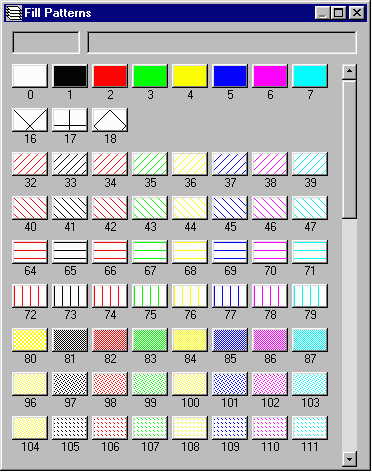Image resolution: width=372 pixels, height=472 pixels.
Task: Choose red weave pattern 98
Action: click(110, 384)
